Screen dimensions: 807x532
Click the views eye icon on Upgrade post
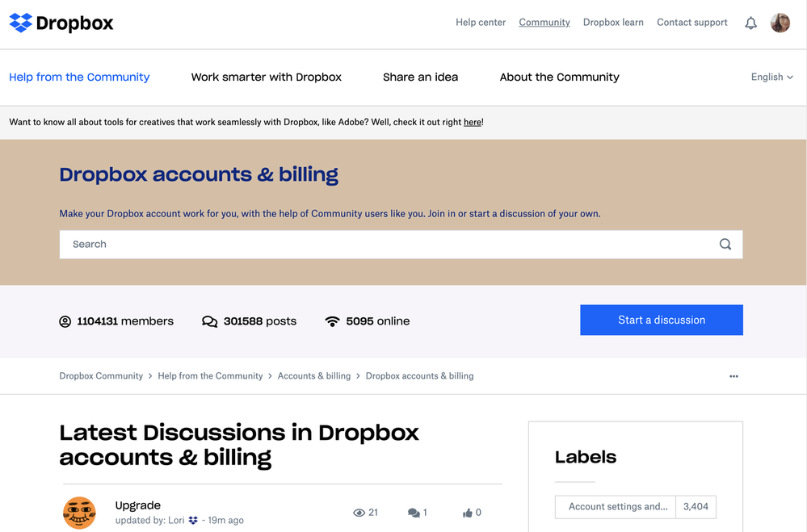[x=359, y=513]
